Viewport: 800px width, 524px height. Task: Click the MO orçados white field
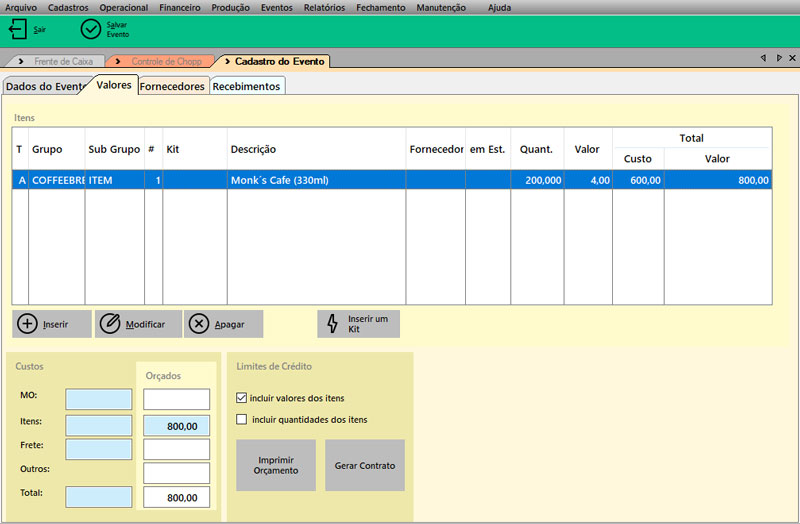tap(176, 399)
